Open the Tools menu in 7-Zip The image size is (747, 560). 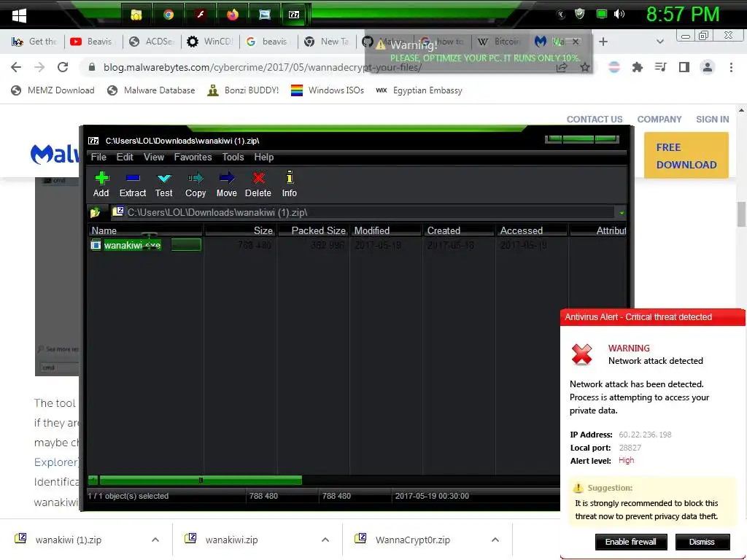(233, 157)
